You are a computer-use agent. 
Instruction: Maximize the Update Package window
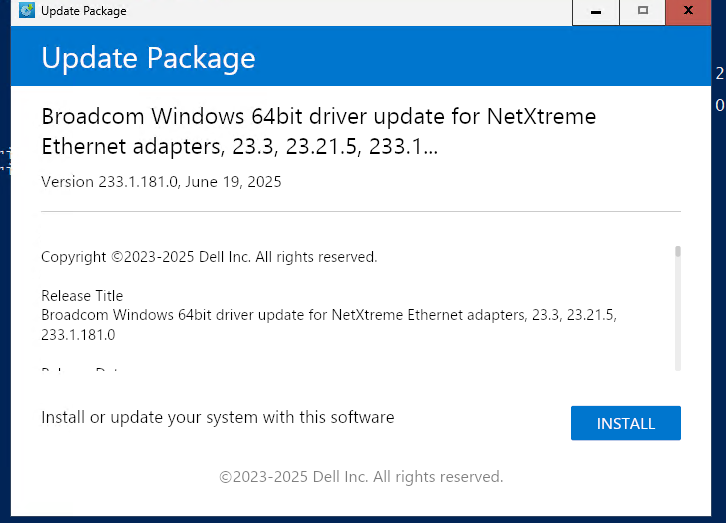pyautogui.click(x=643, y=12)
